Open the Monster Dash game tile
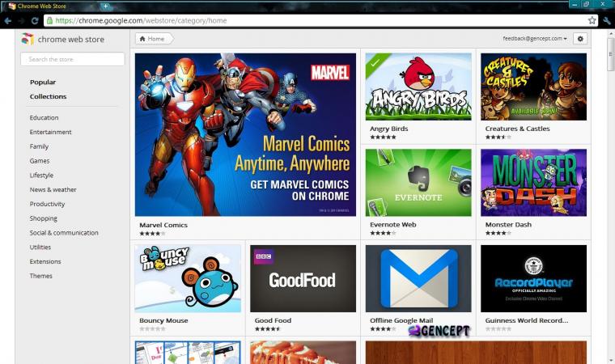 (x=534, y=182)
